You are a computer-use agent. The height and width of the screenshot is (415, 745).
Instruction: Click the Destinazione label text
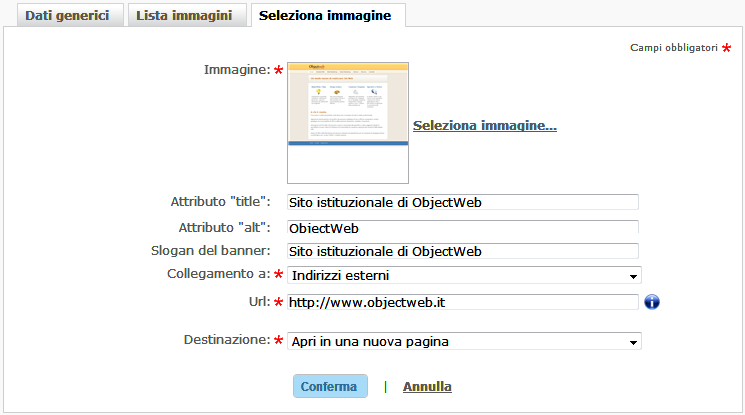pos(227,341)
